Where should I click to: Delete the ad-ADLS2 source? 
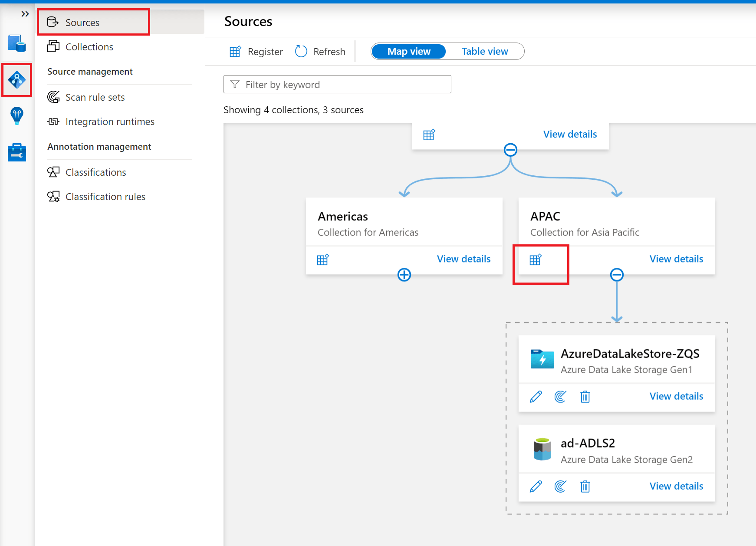click(585, 486)
